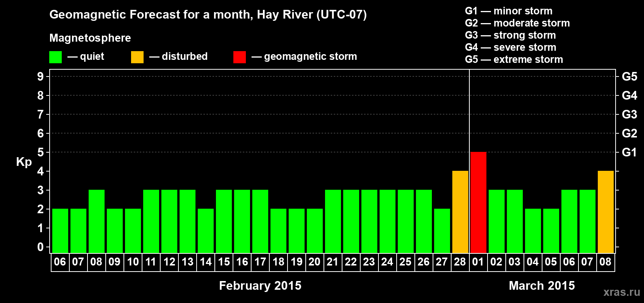Click the February 19 green bar

296,231
